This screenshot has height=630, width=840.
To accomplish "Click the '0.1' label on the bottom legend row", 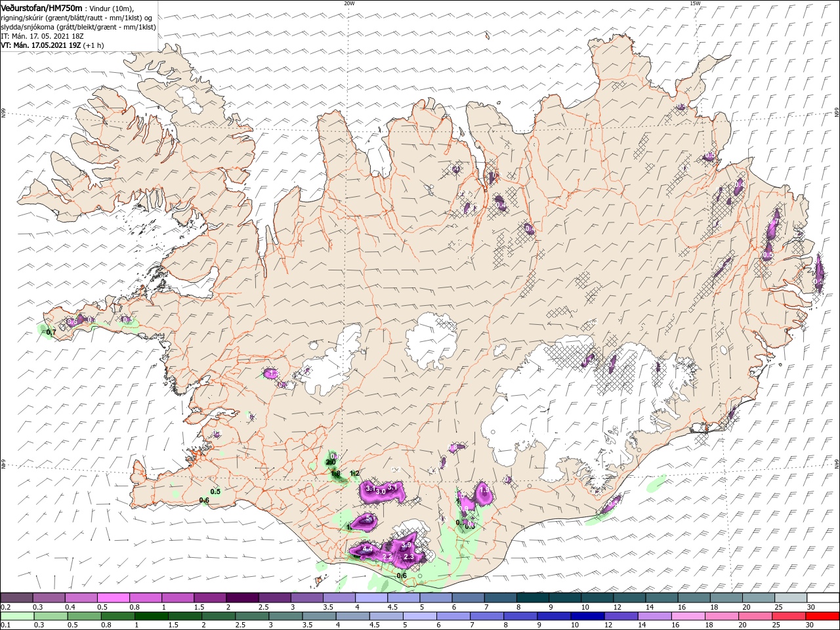I will (x=5, y=625).
